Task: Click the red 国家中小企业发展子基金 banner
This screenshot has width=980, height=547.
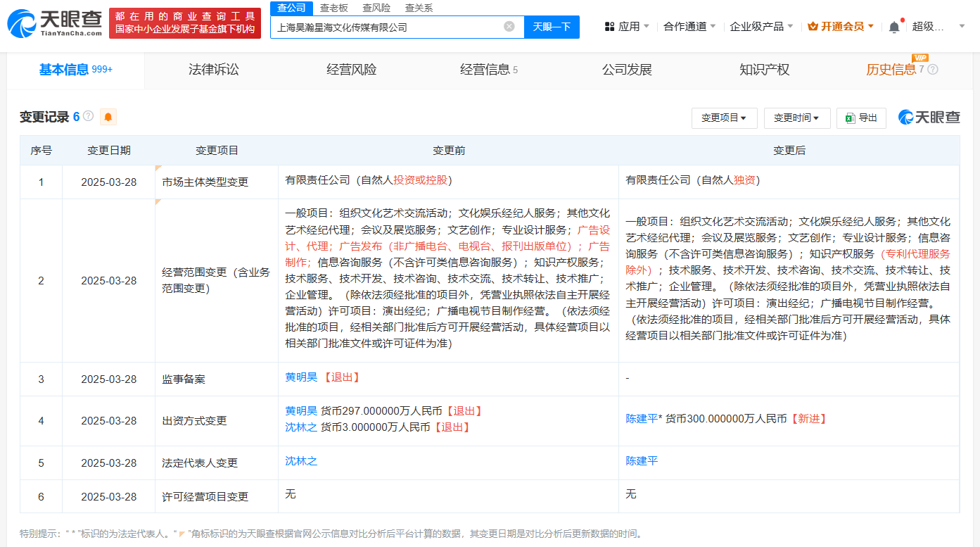Action: pos(185,23)
